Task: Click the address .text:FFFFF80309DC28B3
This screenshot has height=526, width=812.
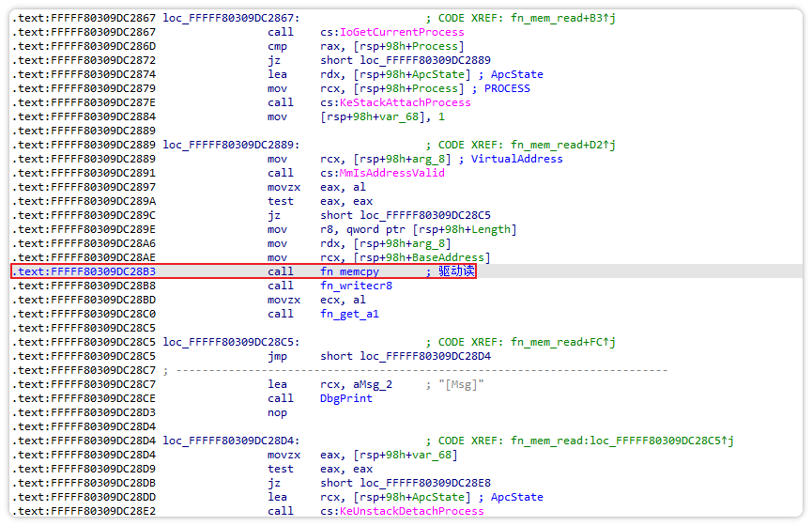Action: 84,271
